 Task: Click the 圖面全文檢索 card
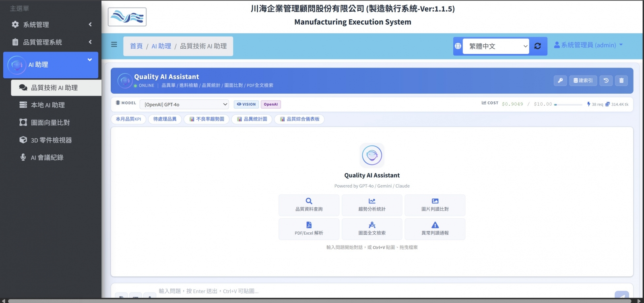coord(372,229)
